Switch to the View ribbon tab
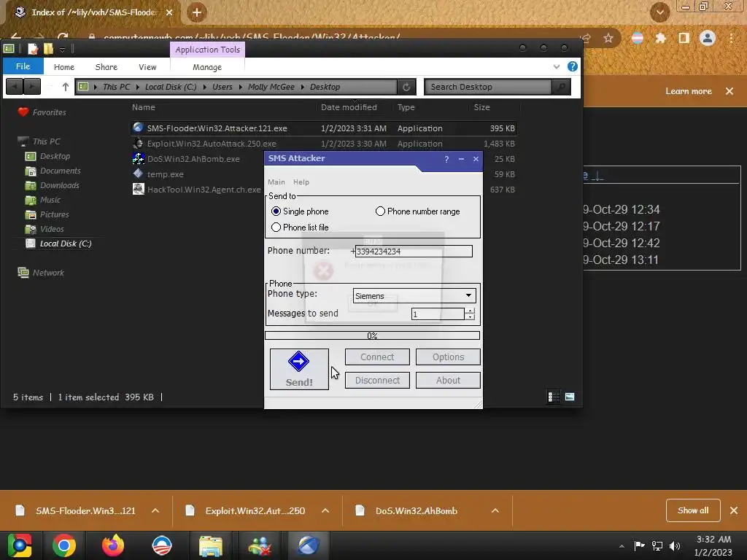The width and height of the screenshot is (747, 560). click(x=147, y=67)
